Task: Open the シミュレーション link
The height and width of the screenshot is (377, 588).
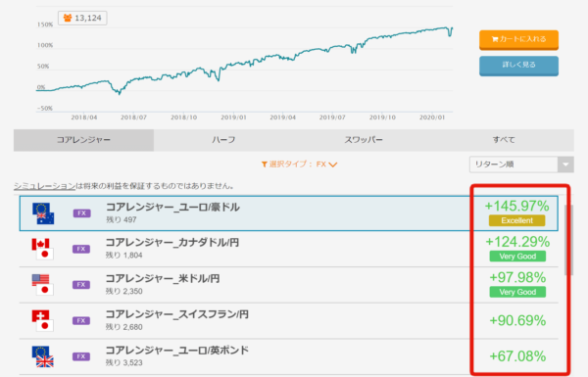Action: (x=45, y=186)
